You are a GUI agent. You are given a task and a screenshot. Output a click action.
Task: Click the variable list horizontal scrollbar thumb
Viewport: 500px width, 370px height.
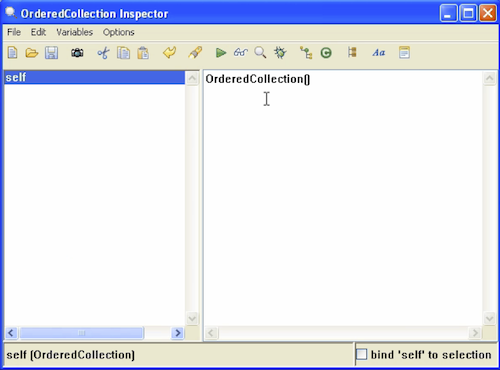tap(82, 333)
